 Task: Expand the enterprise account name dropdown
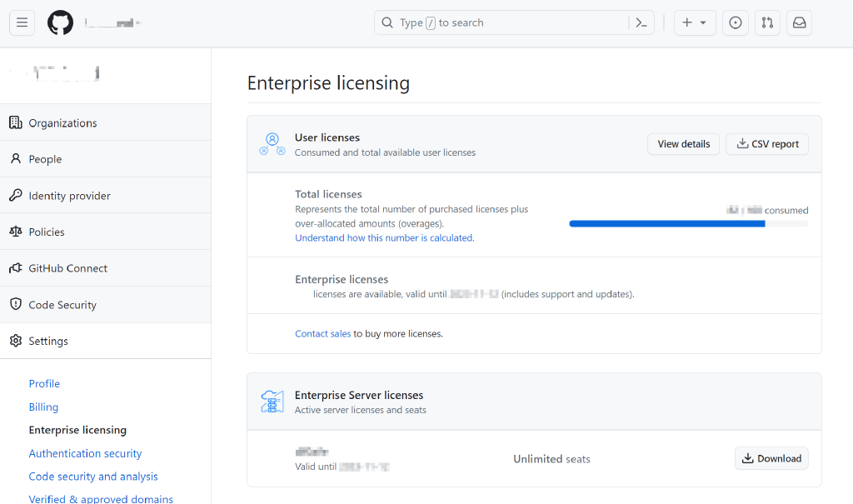pyautogui.click(x=117, y=22)
